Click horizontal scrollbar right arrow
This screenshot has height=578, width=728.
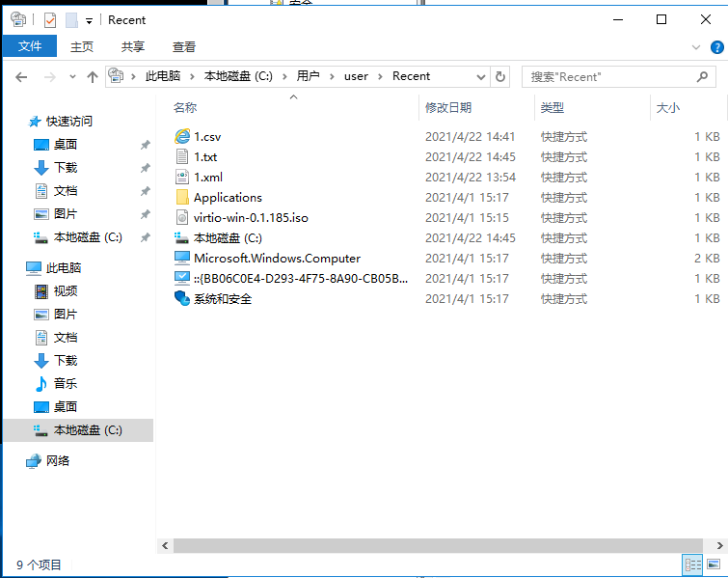719,546
